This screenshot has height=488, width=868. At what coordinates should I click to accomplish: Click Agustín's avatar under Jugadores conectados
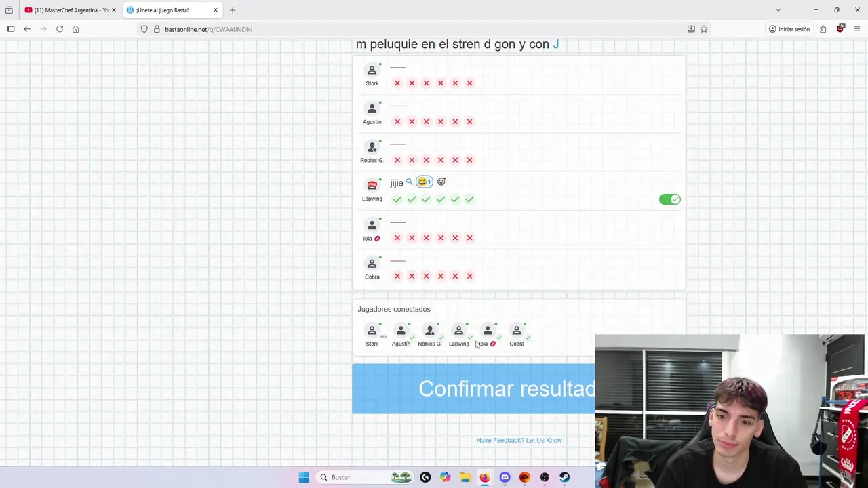click(x=401, y=331)
